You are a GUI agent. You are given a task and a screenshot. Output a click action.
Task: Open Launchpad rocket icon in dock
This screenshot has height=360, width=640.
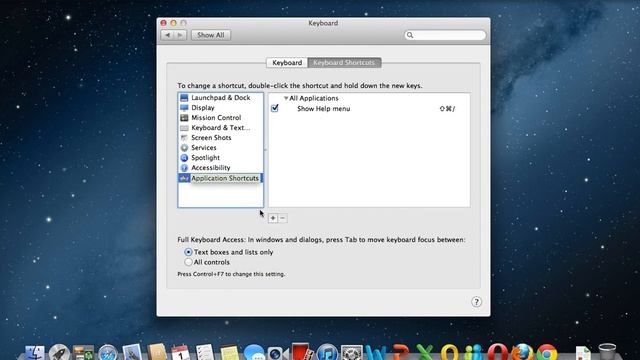pos(59,353)
